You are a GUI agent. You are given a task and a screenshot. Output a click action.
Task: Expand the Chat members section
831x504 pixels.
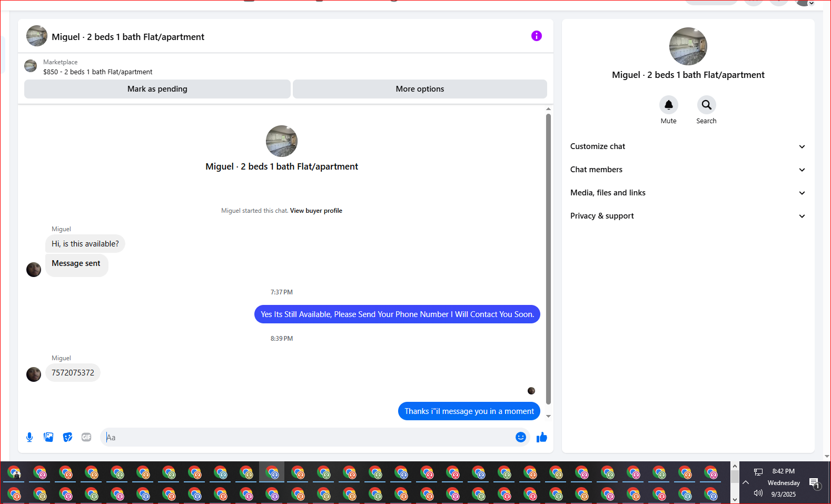coord(688,170)
